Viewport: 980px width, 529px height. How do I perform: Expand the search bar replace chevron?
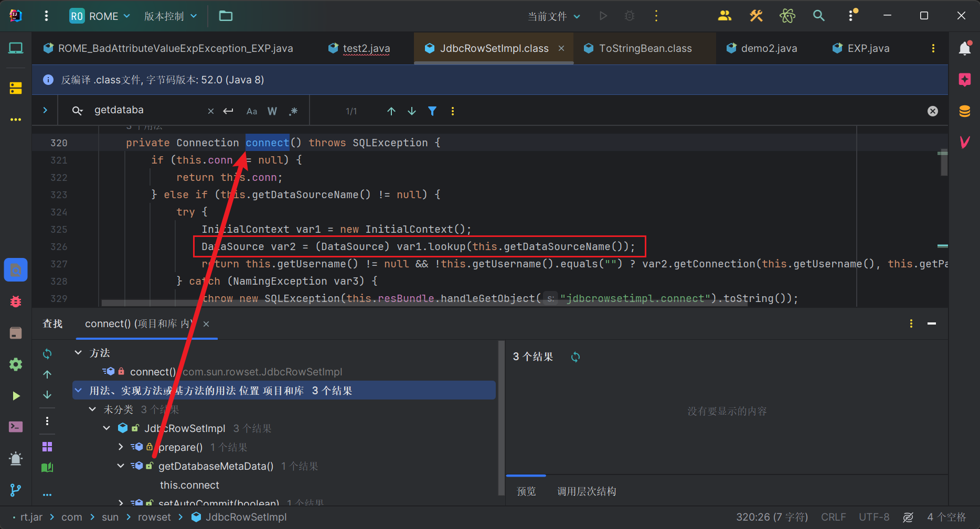coord(45,110)
